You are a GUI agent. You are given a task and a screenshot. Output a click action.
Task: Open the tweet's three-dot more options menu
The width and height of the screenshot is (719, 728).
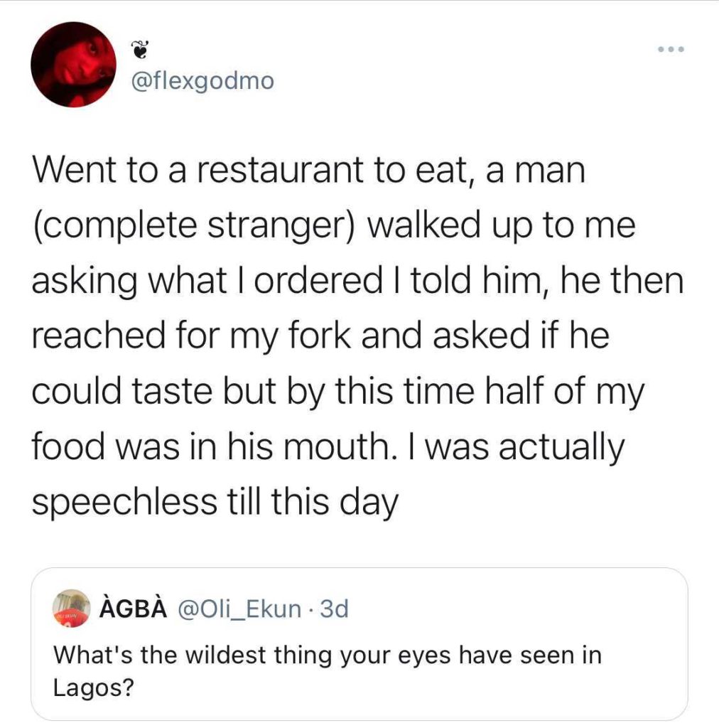[x=670, y=50]
